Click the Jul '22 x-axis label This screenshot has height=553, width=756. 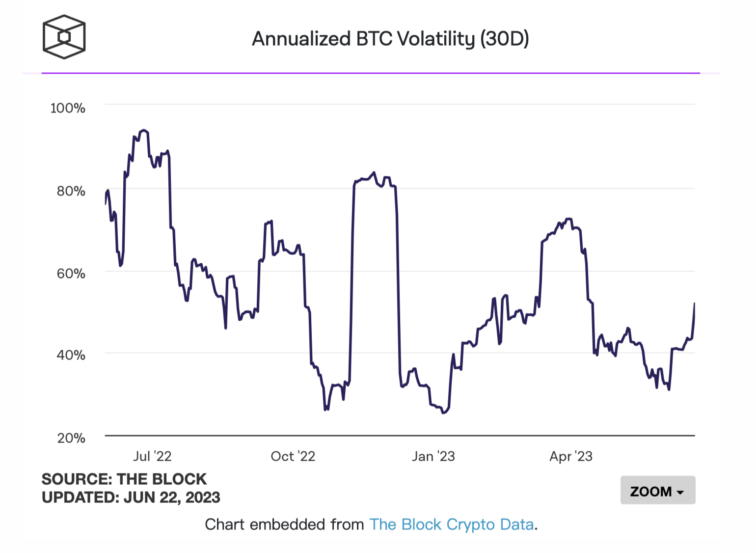click(x=152, y=456)
